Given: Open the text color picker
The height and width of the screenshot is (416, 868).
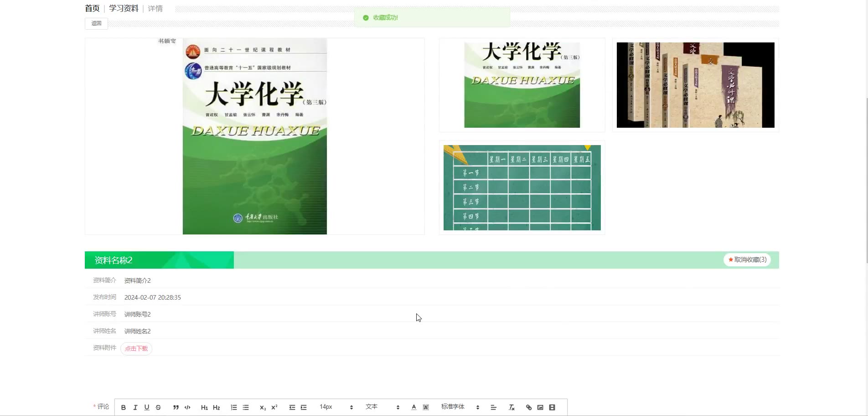Looking at the screenshot, I should (414, 407).
